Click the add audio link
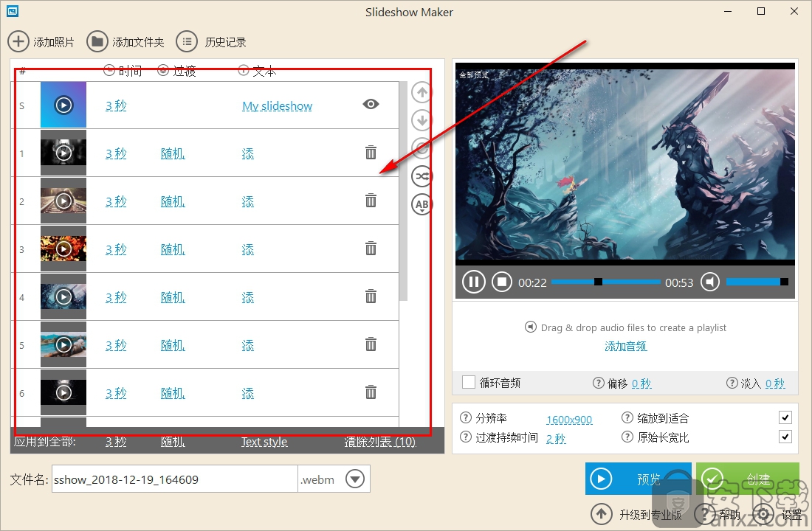Viewport: 812px width, 531px height. coord(625,346)
